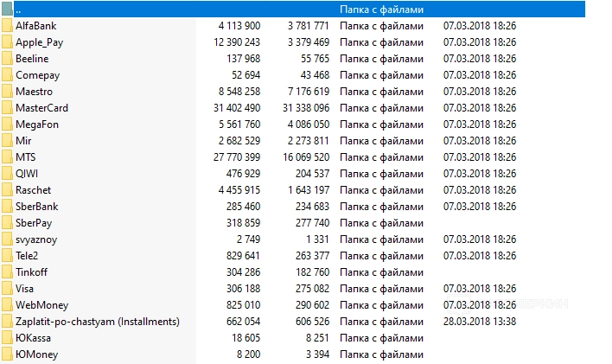Click the parent directory '..' folder icon

coord(7,9)
